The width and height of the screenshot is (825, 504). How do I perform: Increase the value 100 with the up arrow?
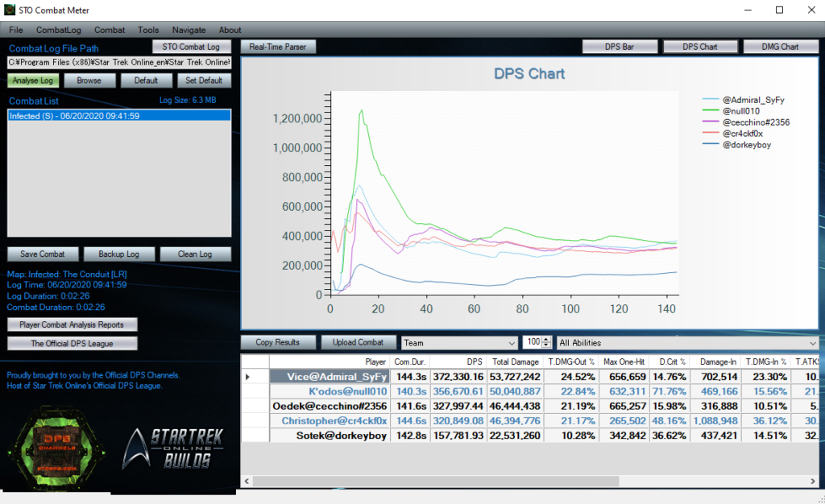tap(547, 339)
